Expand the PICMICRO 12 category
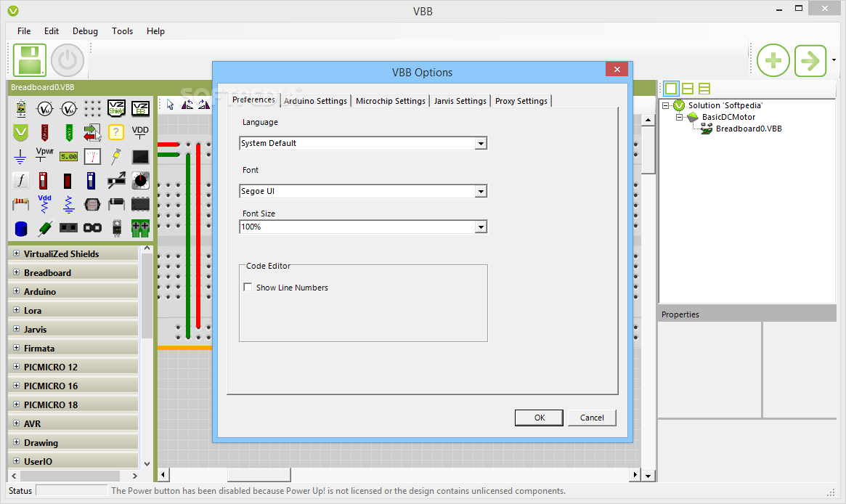846x504 pixels. pos(16,367)
